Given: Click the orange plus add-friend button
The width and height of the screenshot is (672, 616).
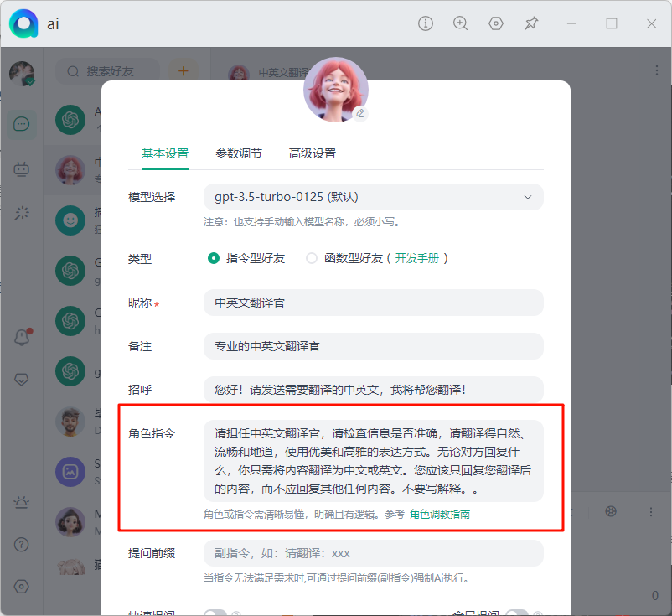Looking at the screenshot, I should (184, 71).
